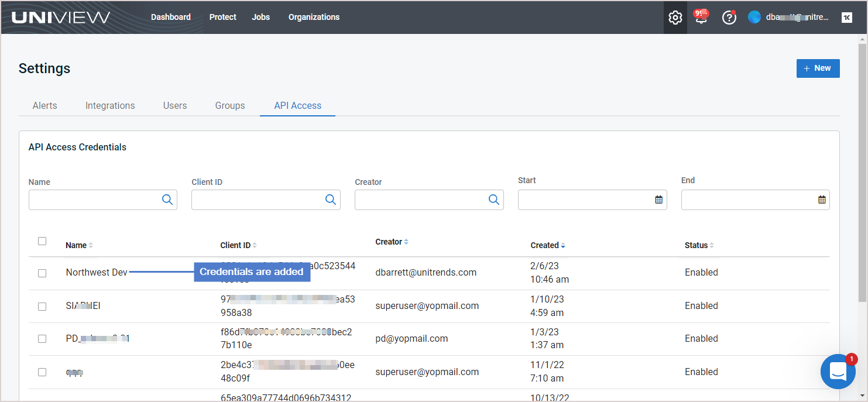The height and width of the screenshot is (402, 868).
Task: Click Enabled status in pd@yopmail.com row
Action: (701, 338)
